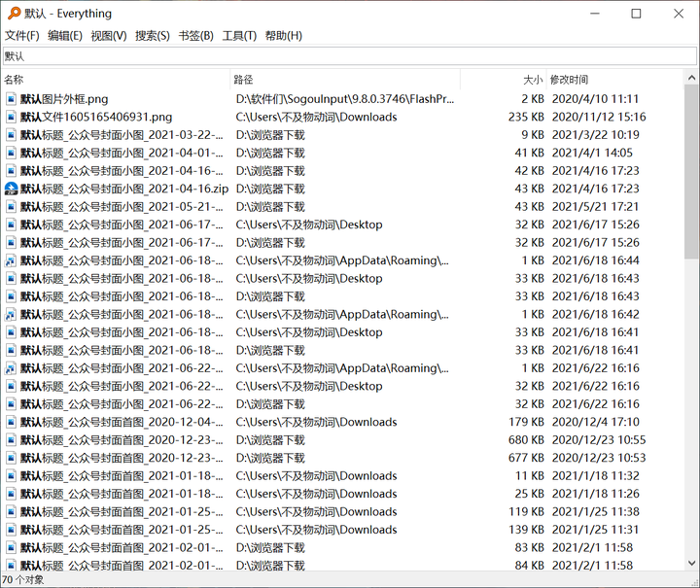Image resolution: width=700 pixels, height=588 pixels.
Task: Open the 文件(F) menu
Action: 21,36
